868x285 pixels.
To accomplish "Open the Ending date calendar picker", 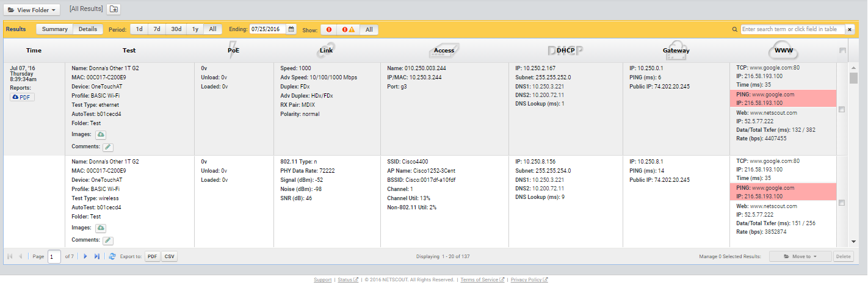I will pos(291,29).
